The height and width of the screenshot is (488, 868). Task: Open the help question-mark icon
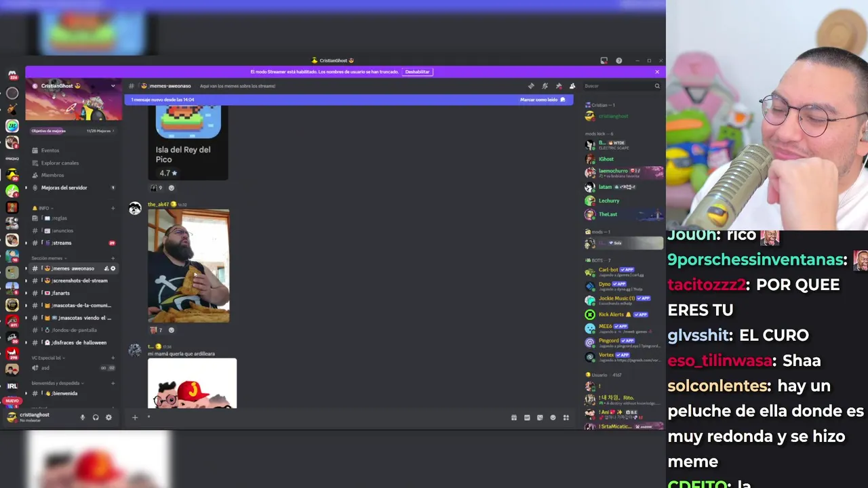(x=618, y=60)
